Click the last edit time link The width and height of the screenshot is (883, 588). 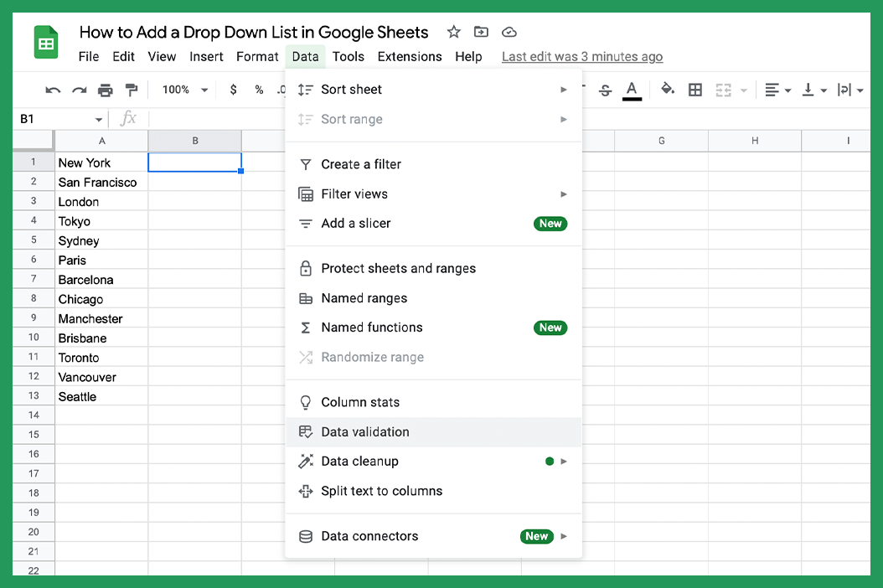(582, 57)
